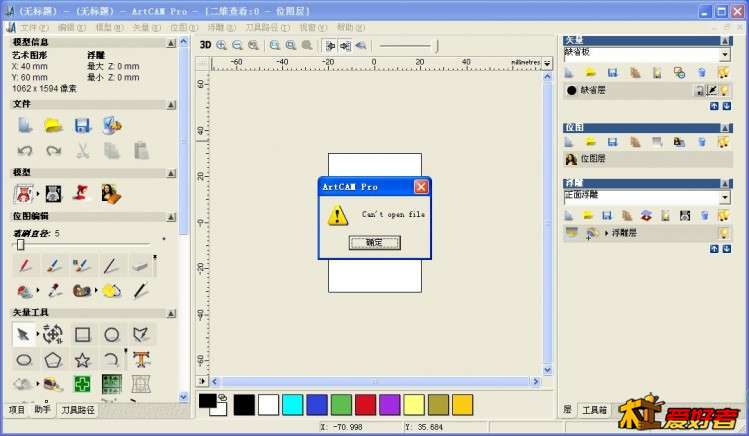Click the canvas horizontal scrollbar
749x436 pixels.
pyautogui.click(x=374, y=381)
